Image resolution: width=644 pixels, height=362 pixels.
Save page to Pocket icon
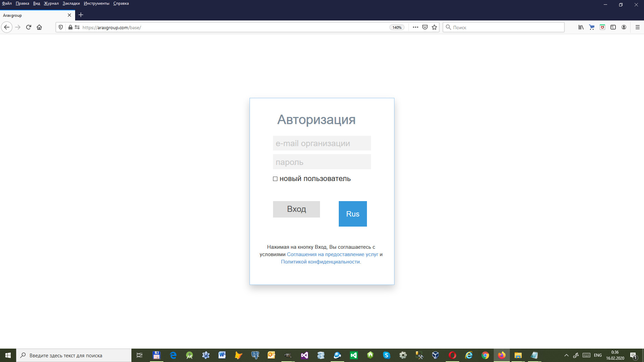425,27
